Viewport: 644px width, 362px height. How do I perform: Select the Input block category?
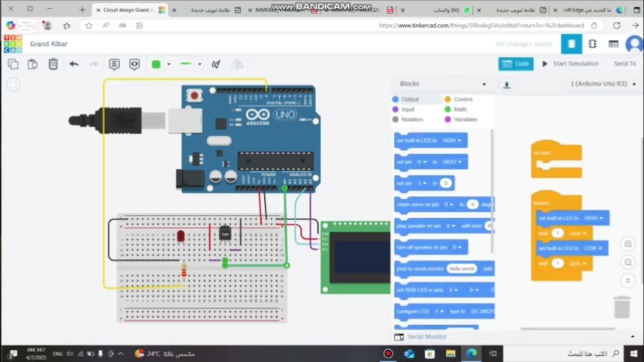tap(404, 109)
